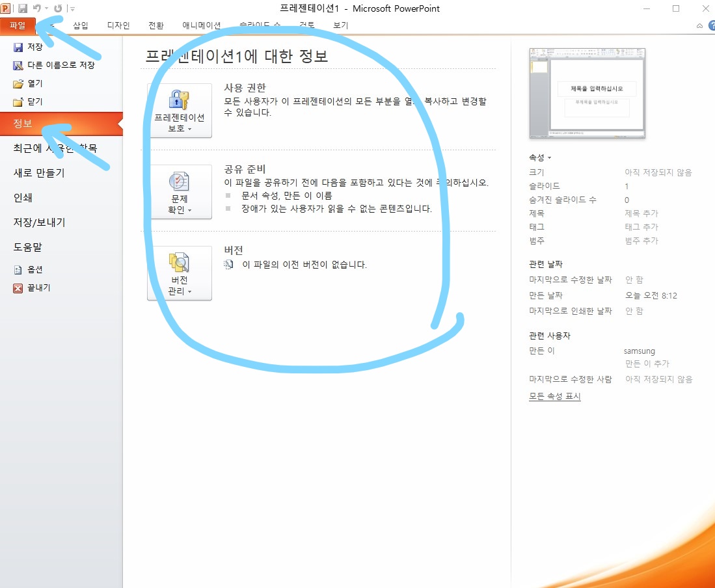Screen dimensions: 715x588
Task: Click the 끝내기 red X icon
Action: point(18,288)
